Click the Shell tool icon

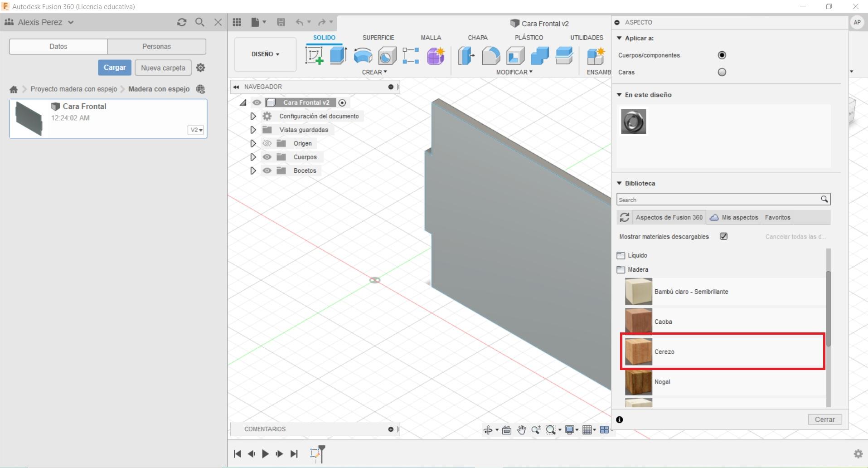click(515, 56)
